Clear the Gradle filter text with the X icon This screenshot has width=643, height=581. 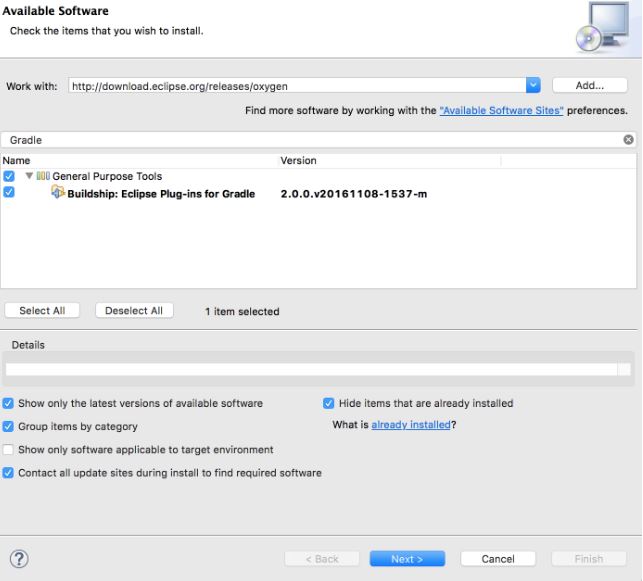(628, 139)
